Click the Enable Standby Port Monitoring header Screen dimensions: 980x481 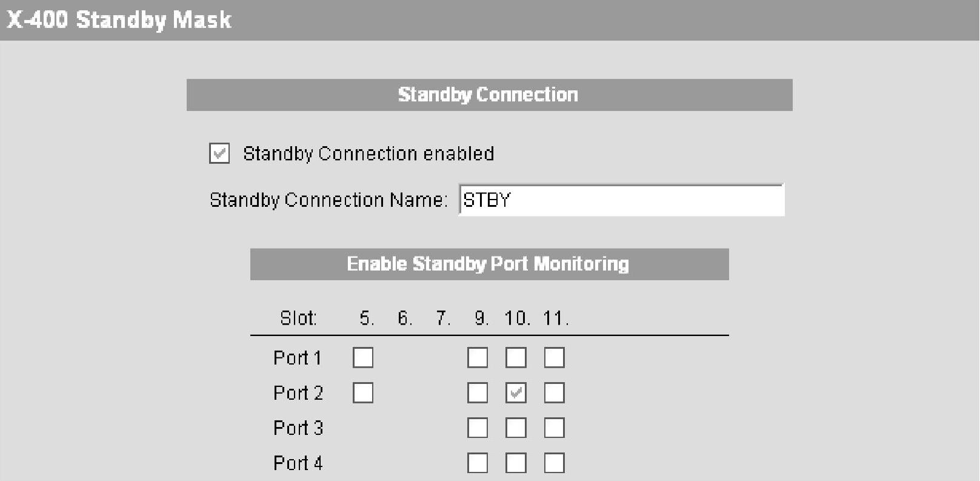[488, 264]
